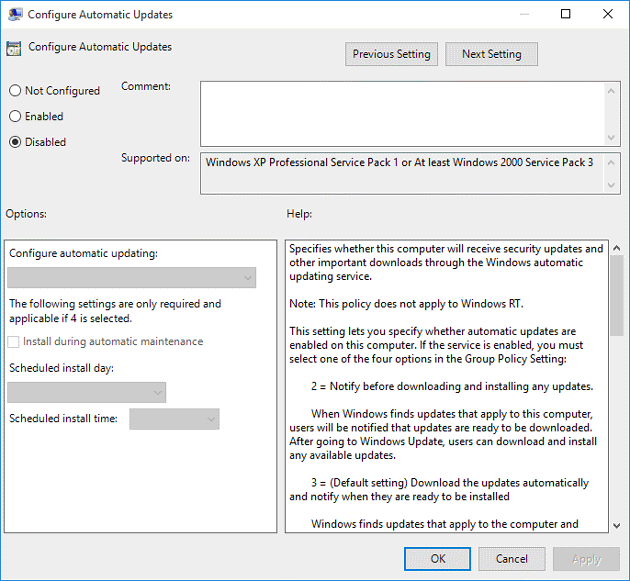
Task: Open Configure automatic updating dropdown
Action: [132, 278]
